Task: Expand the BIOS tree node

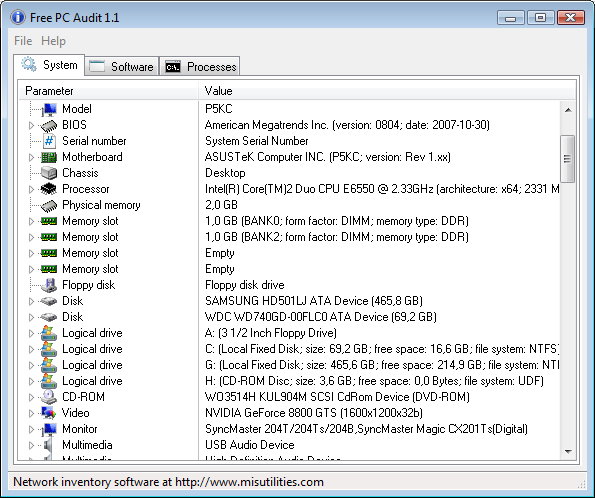Action: pyautogui.click(x=31, y=125)
